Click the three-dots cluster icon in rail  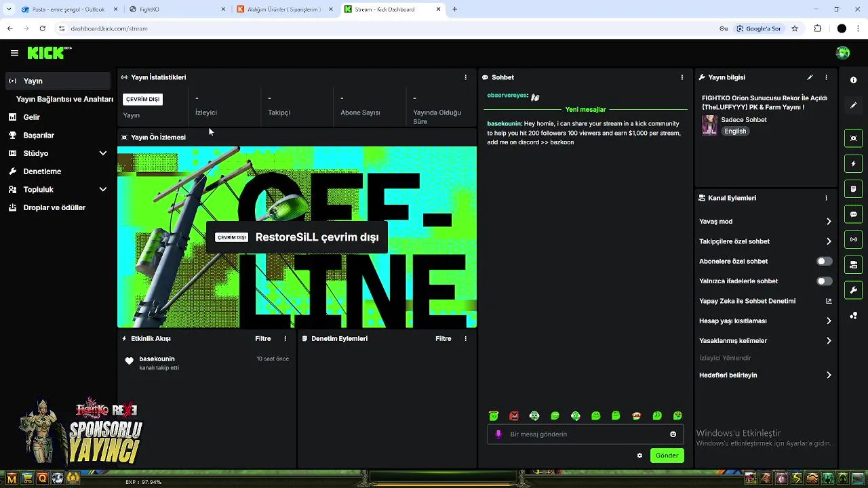(x=854, y=315)
